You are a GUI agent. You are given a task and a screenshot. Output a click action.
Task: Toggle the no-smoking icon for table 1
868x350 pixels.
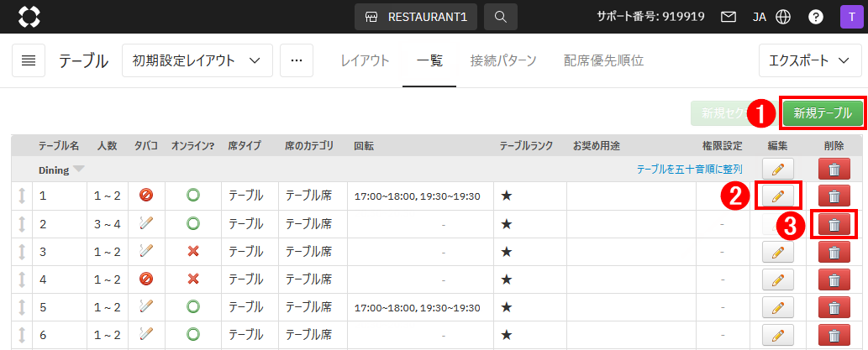pos(146,196)
